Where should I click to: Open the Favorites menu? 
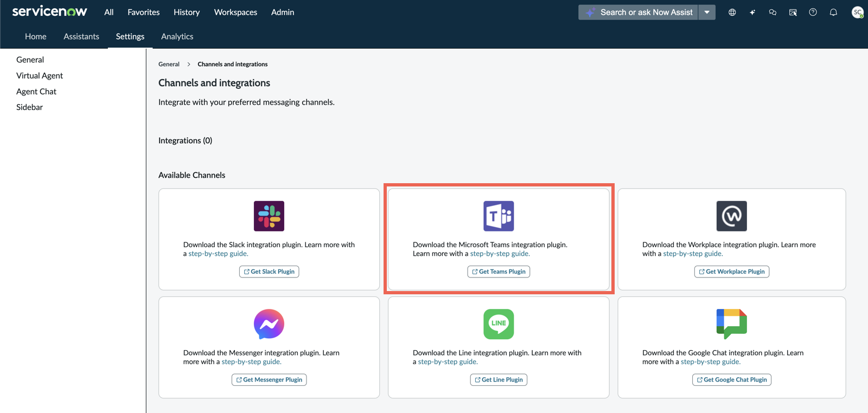143,12
